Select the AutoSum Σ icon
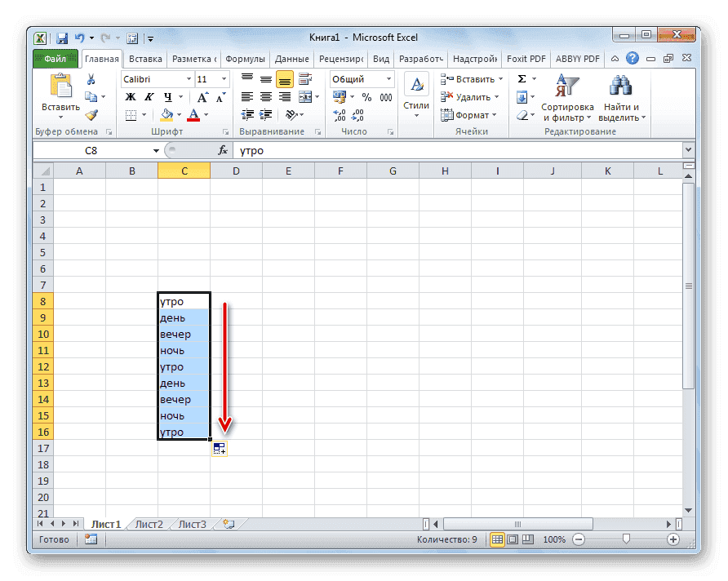This screenshot has height=581, width=728. pos(523,78)
